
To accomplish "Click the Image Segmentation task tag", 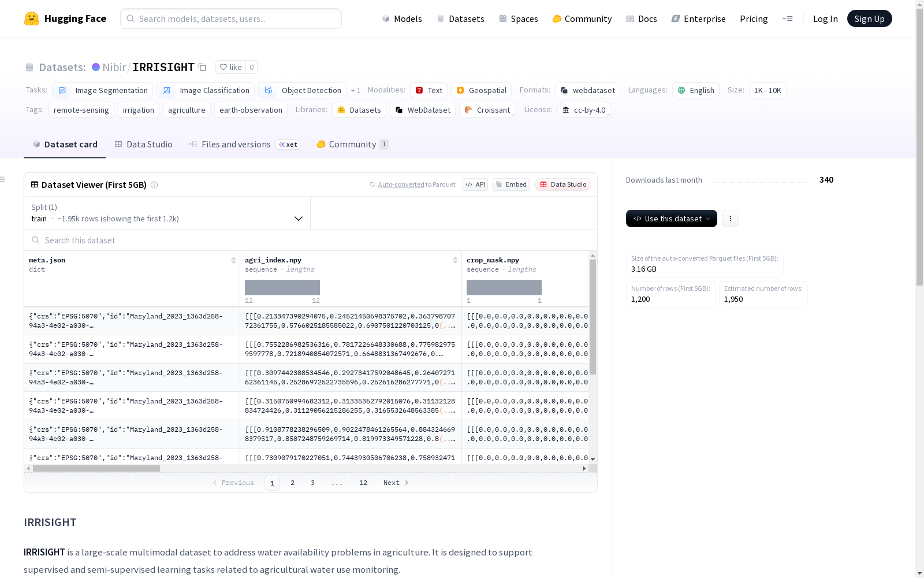I will [x=103, y=90].
